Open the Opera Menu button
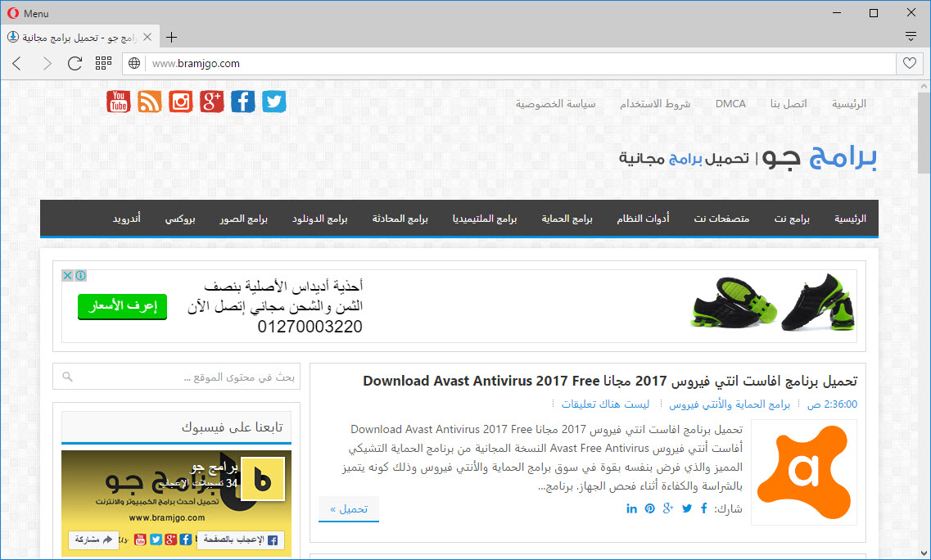 click(28, 13)
